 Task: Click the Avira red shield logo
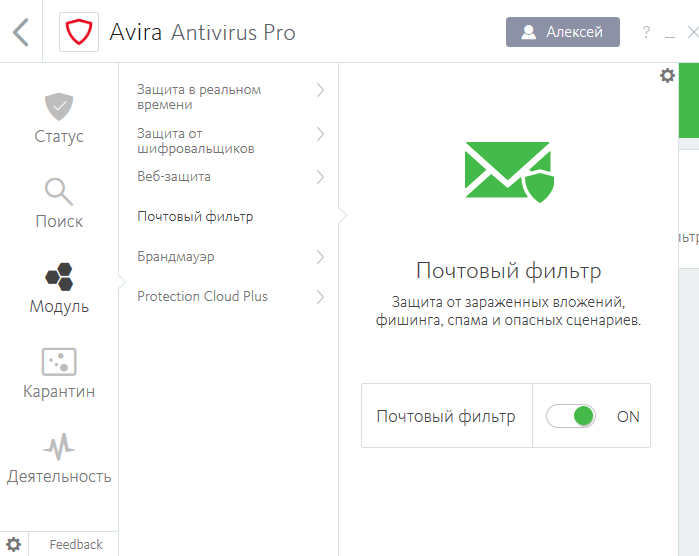(x=79, y=32)
